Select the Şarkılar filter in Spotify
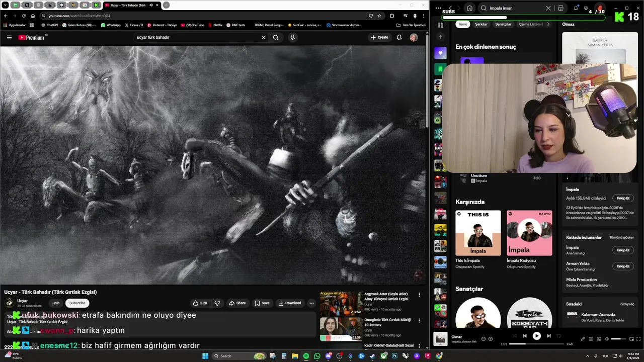 pyautogui.click(x=481, y=24)
